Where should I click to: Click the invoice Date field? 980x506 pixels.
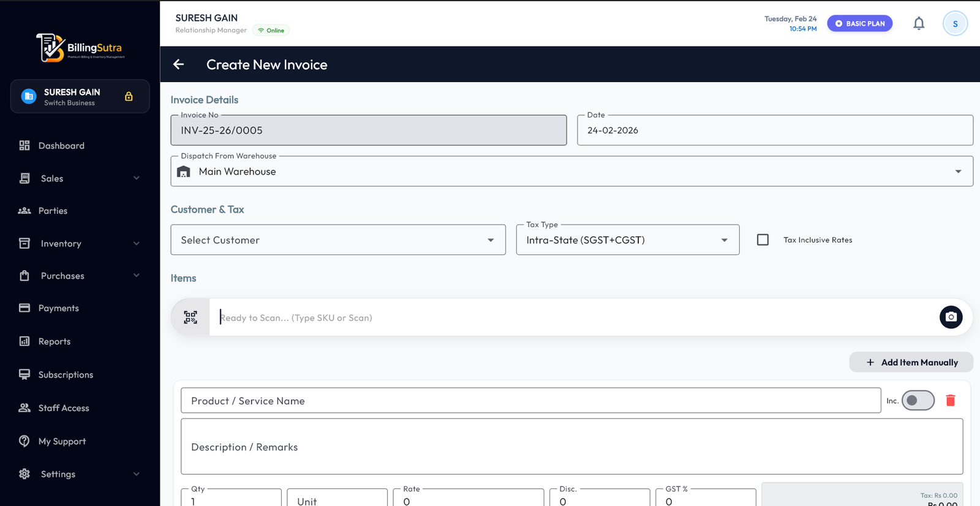(775, 130)
